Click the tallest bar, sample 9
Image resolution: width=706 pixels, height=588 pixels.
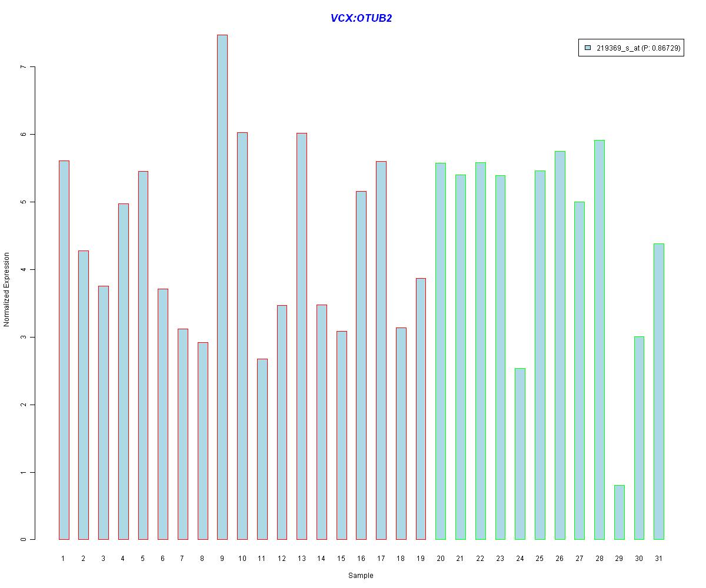click(x=222, y=287)
